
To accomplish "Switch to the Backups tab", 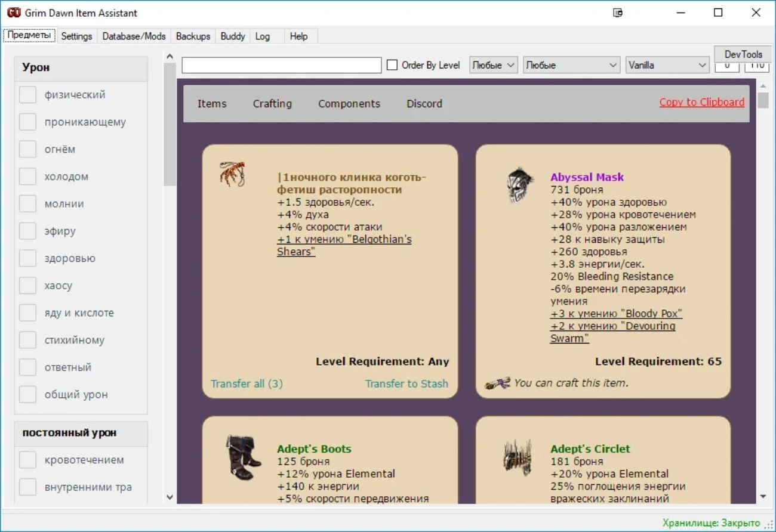I will [193, 36].
